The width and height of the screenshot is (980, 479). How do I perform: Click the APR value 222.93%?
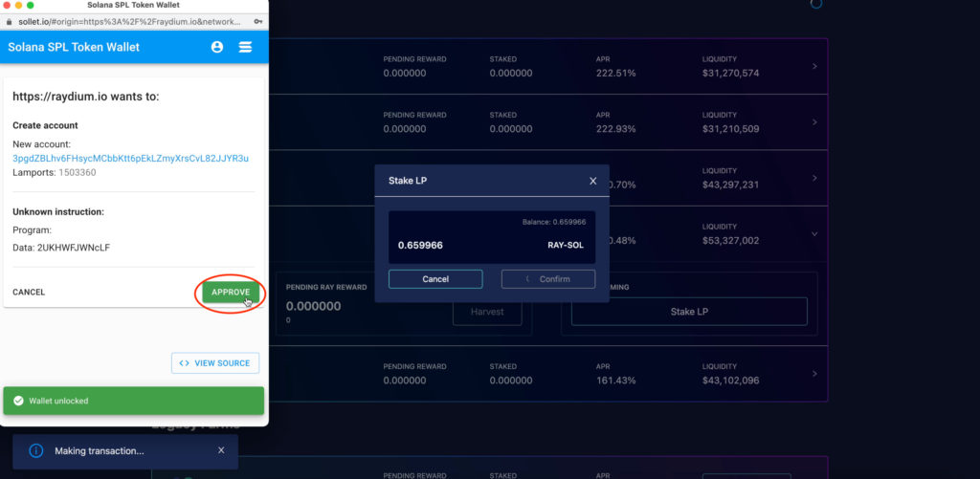click(615, 129)
